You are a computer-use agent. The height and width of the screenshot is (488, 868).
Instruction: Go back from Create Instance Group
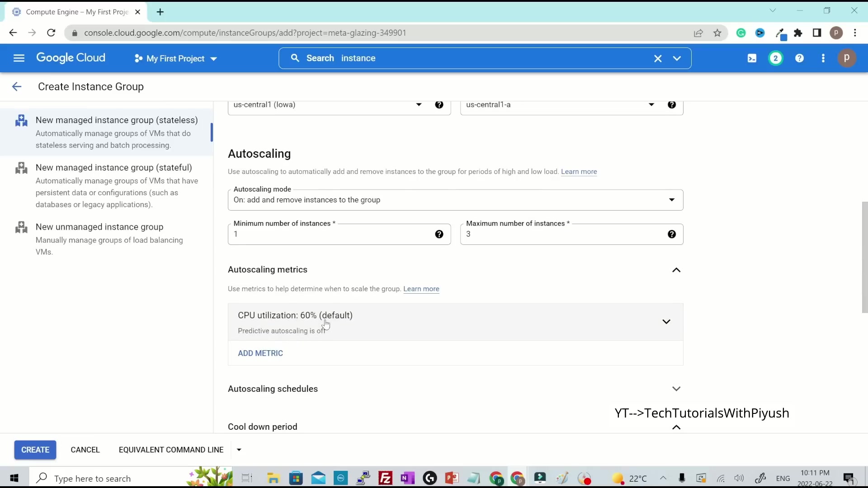17,87
